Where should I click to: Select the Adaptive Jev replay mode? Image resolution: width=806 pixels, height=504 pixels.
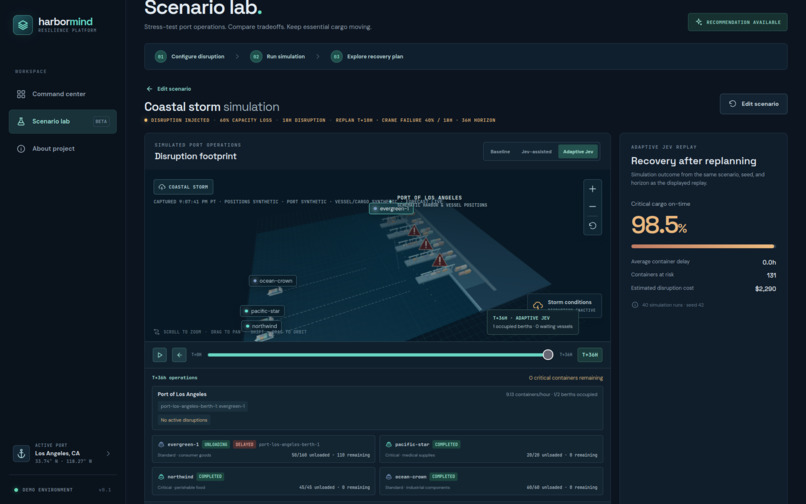[578, 152]
